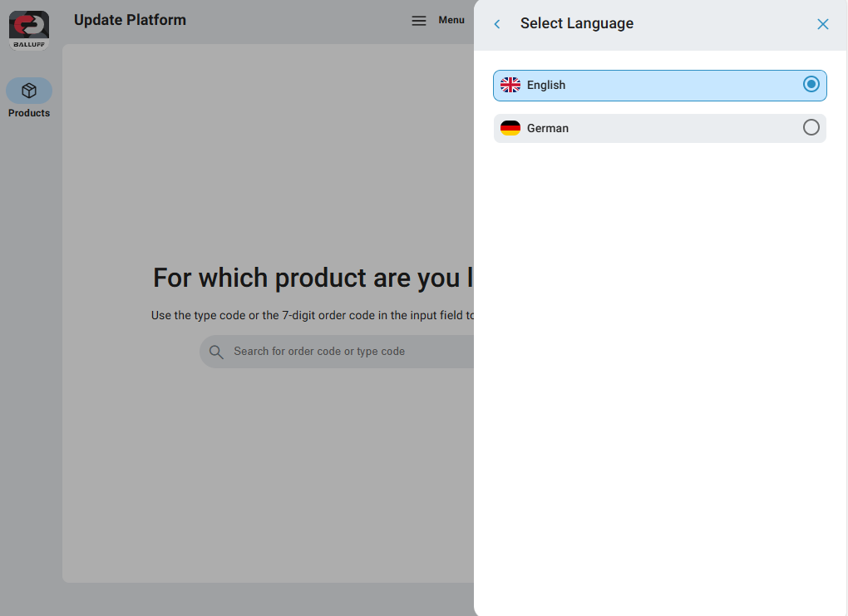Click the UK flag icon
Image resolution: width=848 pixels, height=616 pixels.
point(510,85)
